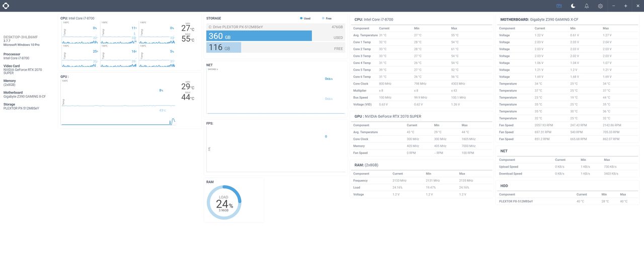Select the Bus Speed row

tap(421, 97)
